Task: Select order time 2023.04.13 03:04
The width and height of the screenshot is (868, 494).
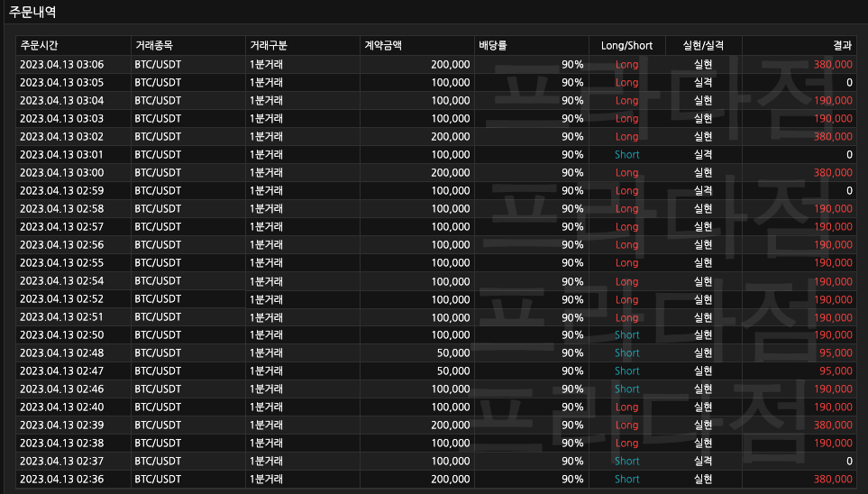Action: 62,100
